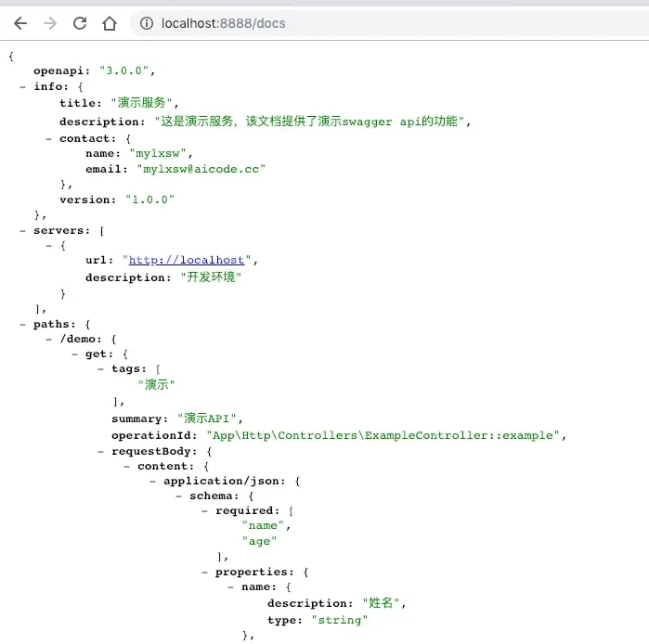Click the summary value "演示API"
Image resolution: width=649 pixels, height=644 pixels.
[206, 419]
